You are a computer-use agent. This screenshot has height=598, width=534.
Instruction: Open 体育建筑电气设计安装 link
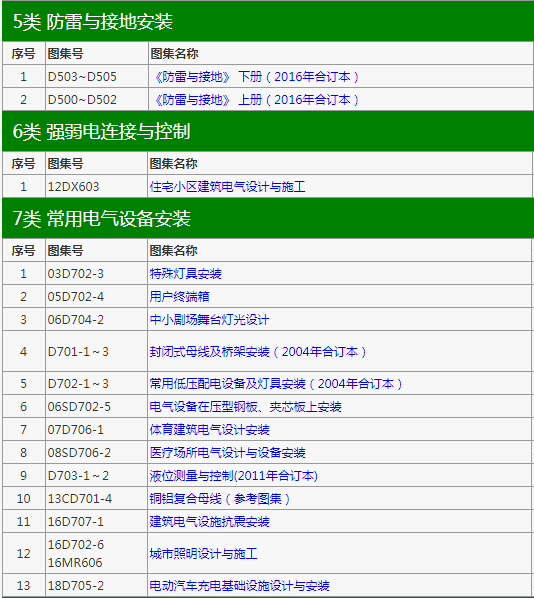209,429
